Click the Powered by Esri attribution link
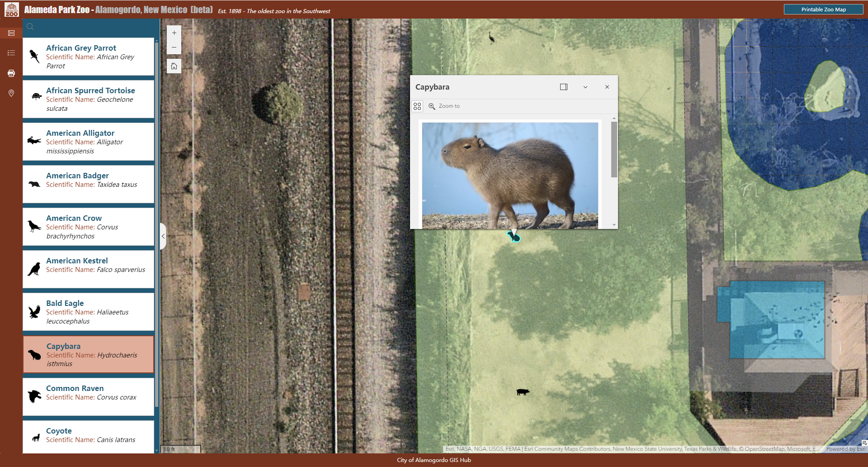 [845, 448]
